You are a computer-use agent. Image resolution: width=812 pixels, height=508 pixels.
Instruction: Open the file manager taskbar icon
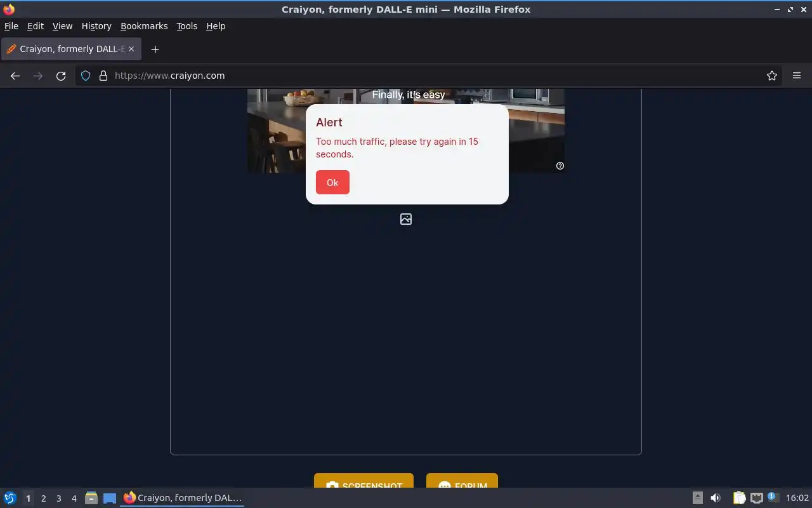(91, 498)
